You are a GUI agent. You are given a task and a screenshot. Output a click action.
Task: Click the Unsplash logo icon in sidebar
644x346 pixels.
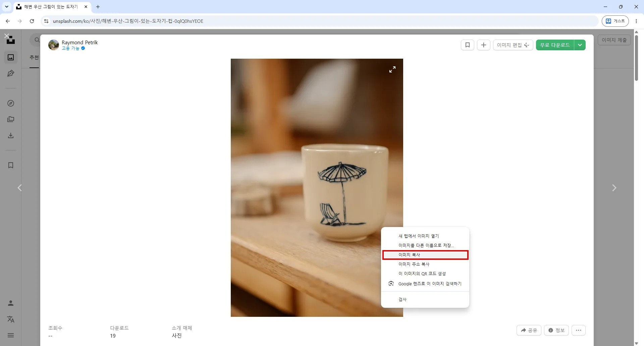(11, 40)
